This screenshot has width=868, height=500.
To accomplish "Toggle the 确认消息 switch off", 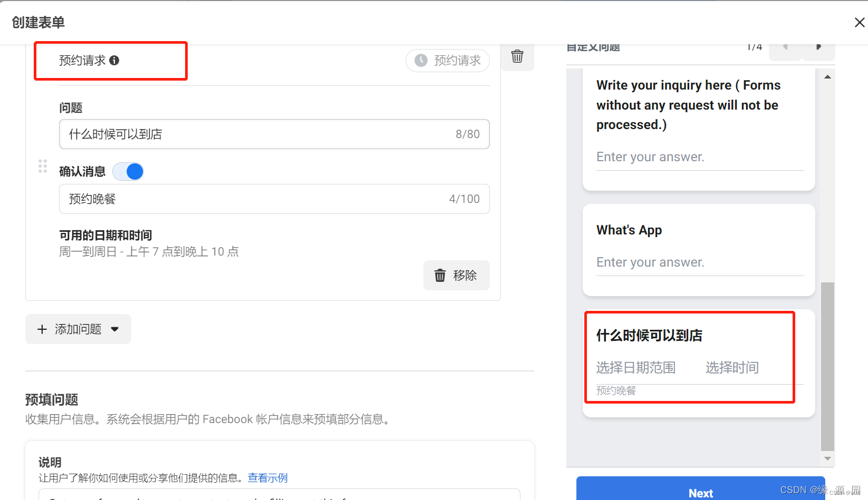I will point(128,171).
